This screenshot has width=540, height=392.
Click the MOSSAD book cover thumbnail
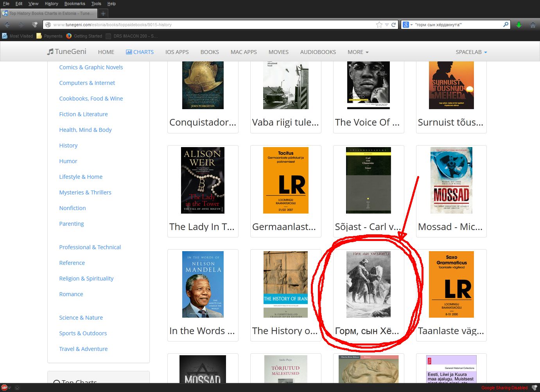click(x=451, y=180)
